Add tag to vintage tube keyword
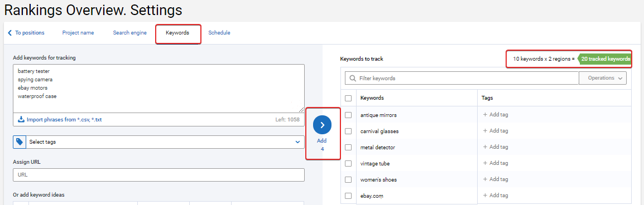644x205 pixels. click(x=496, y=163)
